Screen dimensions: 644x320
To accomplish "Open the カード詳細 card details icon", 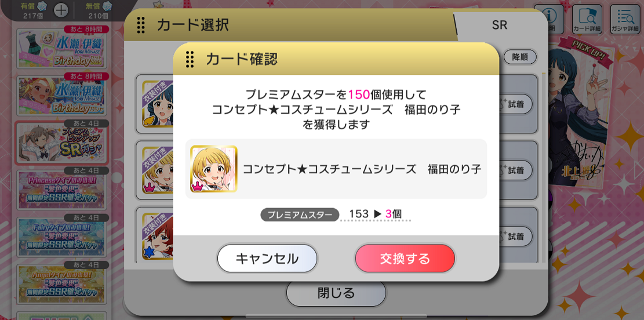I will [587, 19].
